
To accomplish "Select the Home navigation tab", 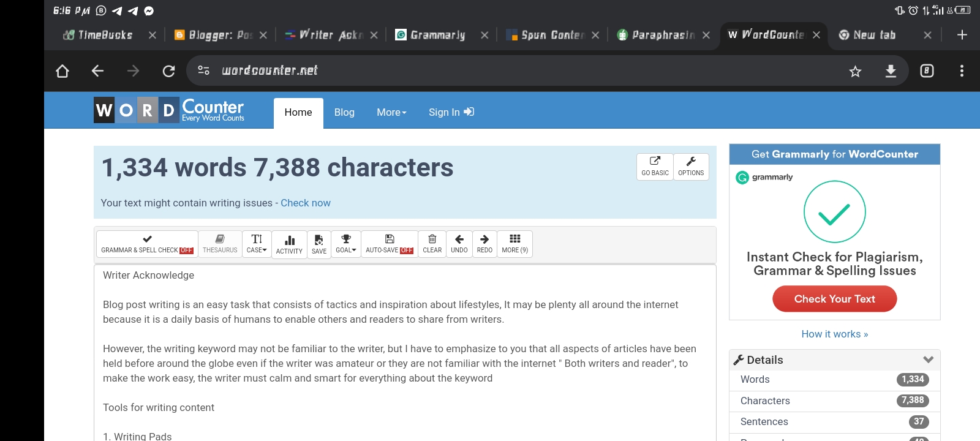I will point(298,113).
